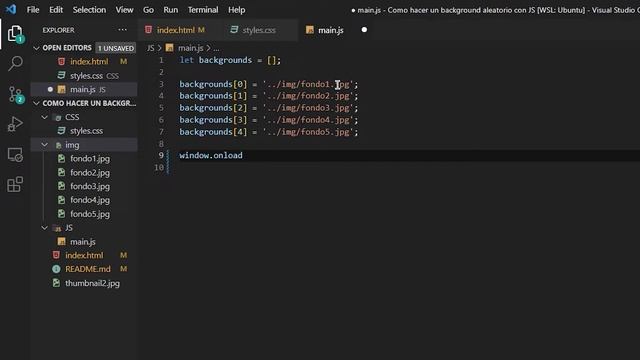Click the backgrounds[4] assignment line

pyautogui.click(x=269, y=132)
